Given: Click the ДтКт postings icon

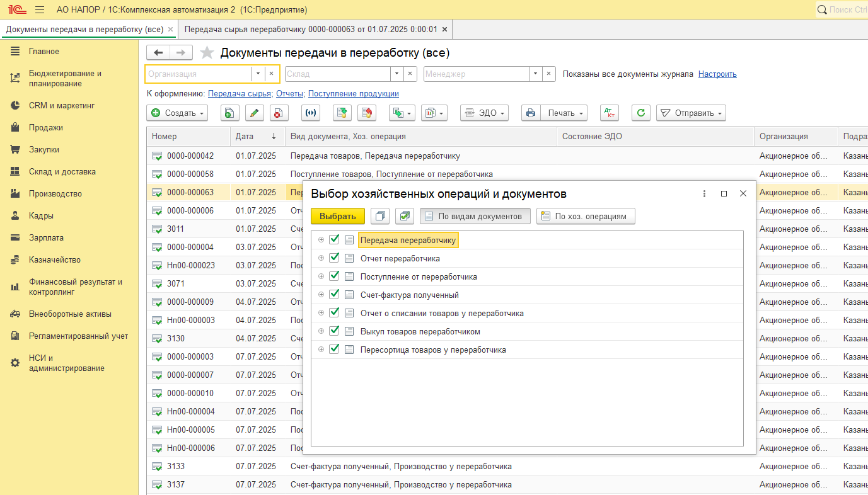Looking at the screenshot, I should tap(609, 113).
